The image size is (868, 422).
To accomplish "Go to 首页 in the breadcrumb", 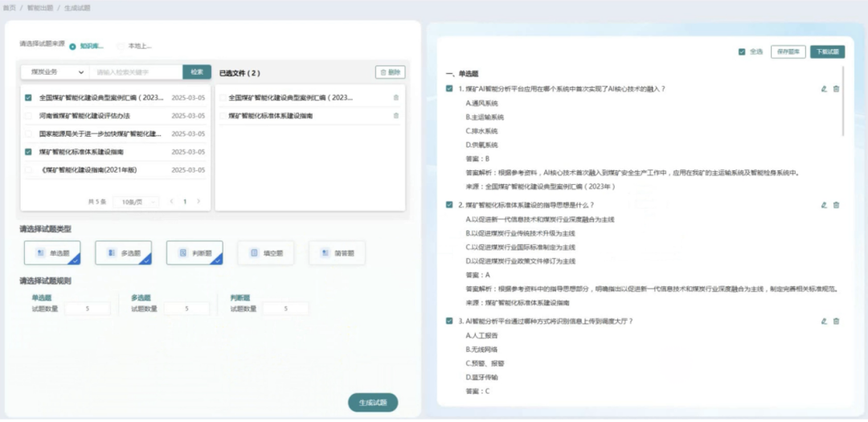I will (10, 8).
